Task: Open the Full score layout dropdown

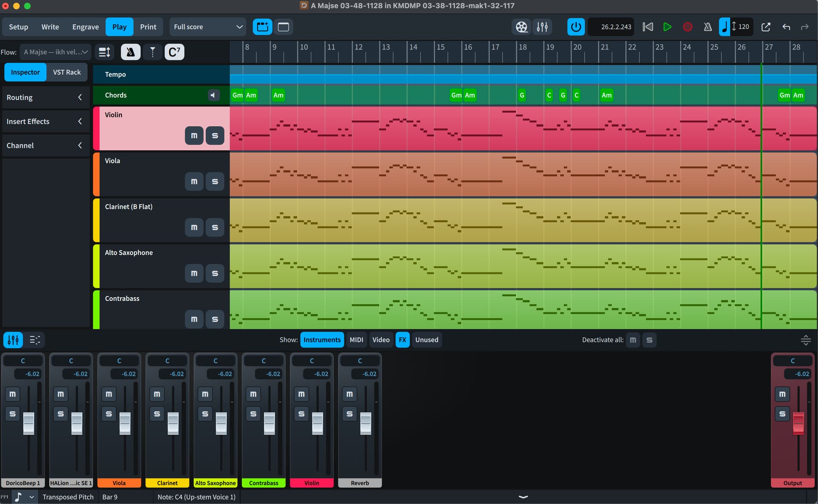Action: [207, 27]
